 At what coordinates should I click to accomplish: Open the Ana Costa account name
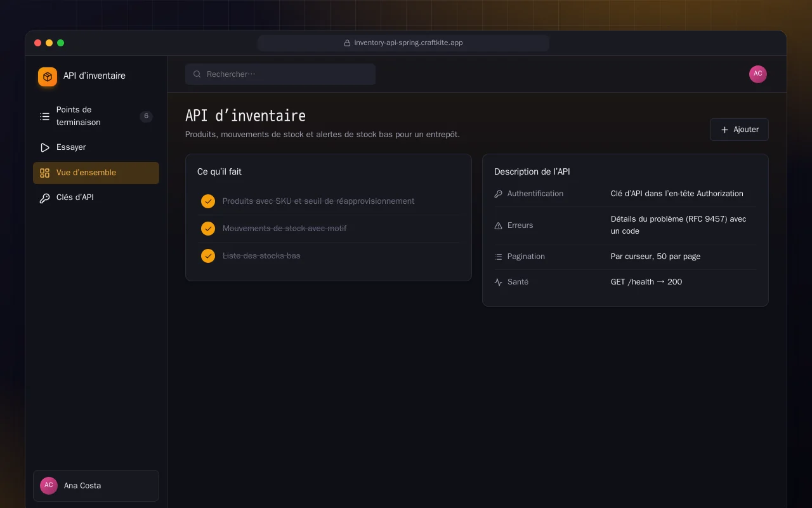(82, 486)
